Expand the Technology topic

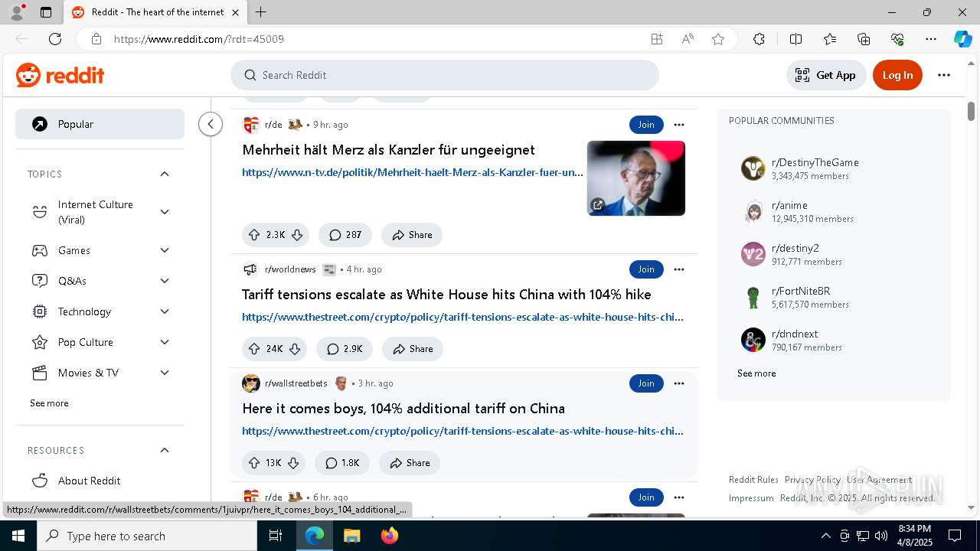click(165, 311)
